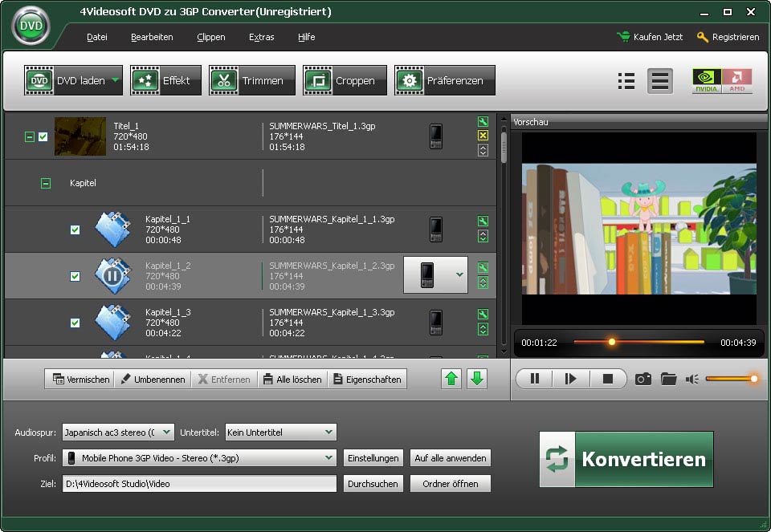This screenshot has width=771, height=532.
Task: Collapse the Kapitel tree group
Action: click(46, 183)
